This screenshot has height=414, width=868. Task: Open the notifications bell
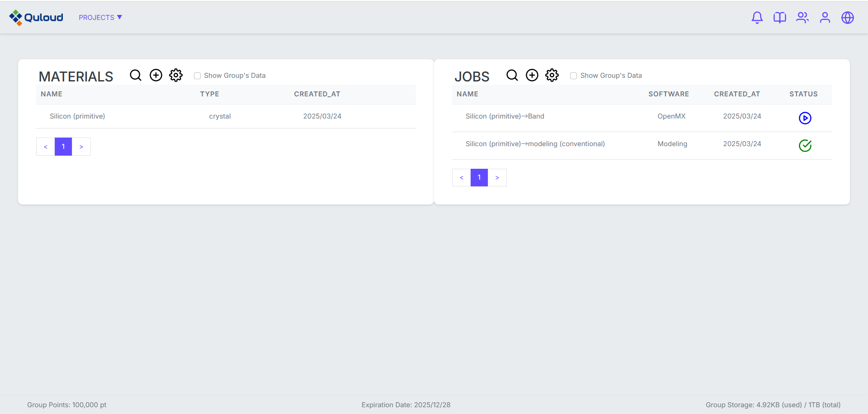[757, 18]
